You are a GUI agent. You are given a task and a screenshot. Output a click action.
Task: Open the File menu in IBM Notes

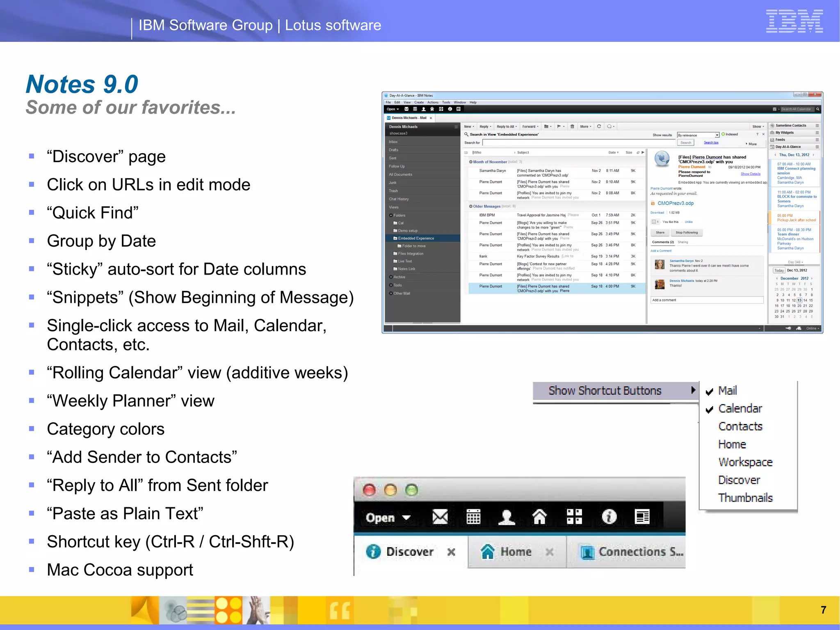pyautogui.click(x=388, y=102)
